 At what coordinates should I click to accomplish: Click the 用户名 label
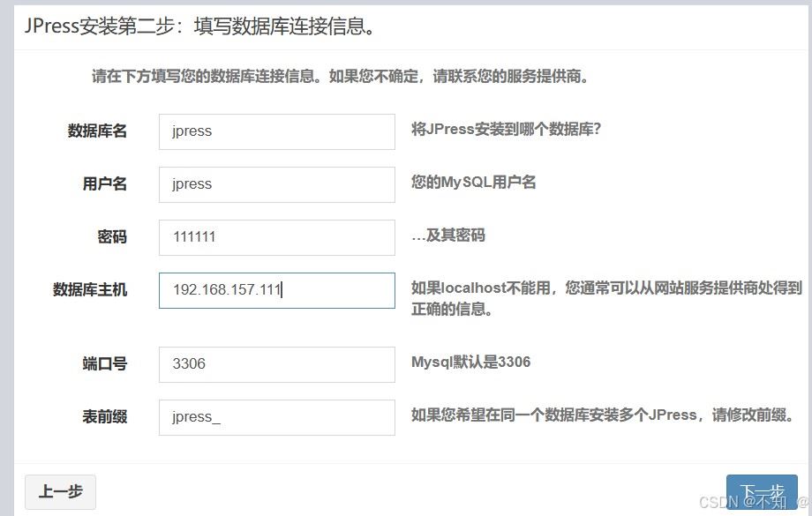tap(105, 183)
